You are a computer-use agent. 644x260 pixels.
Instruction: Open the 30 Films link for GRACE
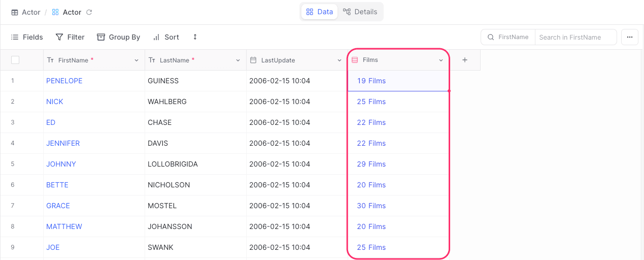(371, 206)
